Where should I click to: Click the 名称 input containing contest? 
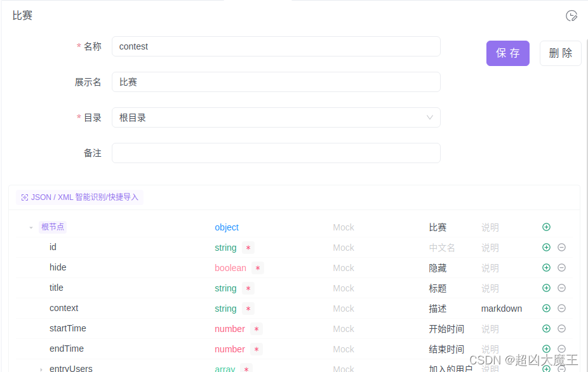tap(276, 46)
